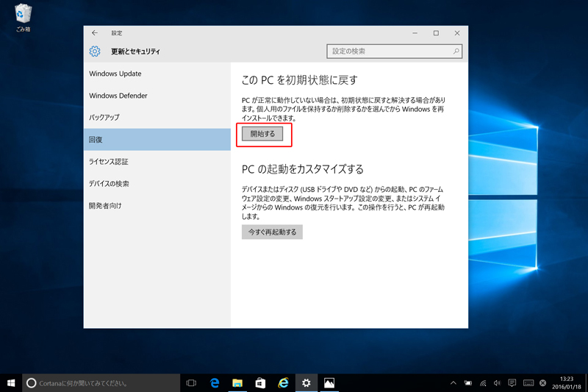Open touch keyboard tray icon

point(528,383)
